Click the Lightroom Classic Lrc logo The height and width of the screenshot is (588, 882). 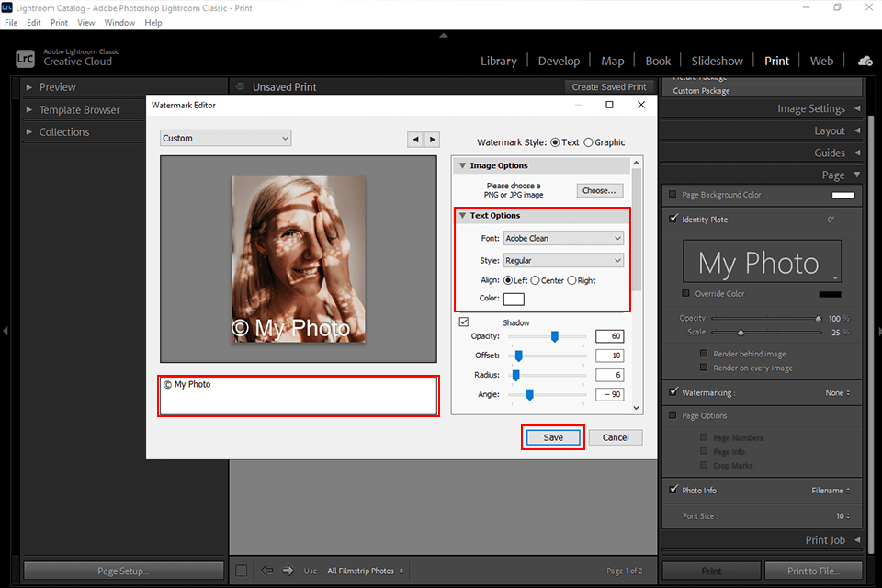point(26,58)
